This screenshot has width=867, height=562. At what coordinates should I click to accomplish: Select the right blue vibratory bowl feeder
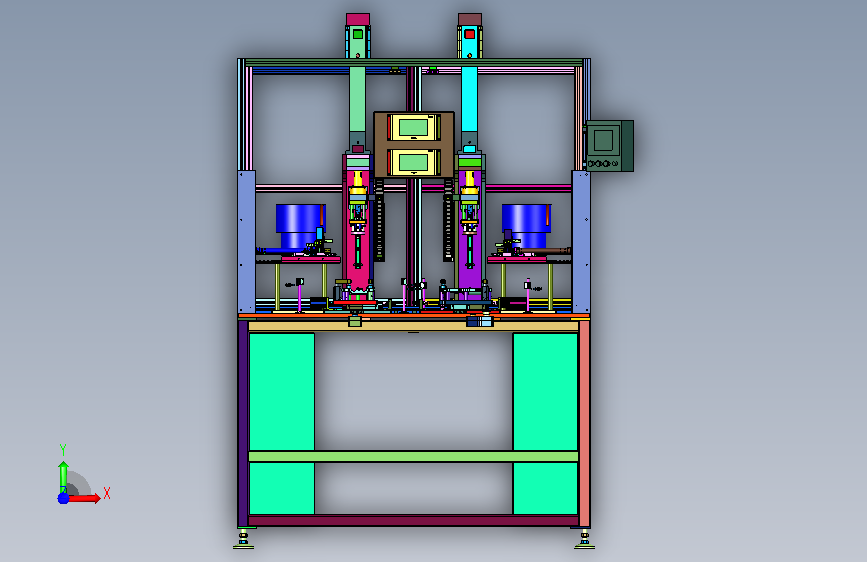(526, 226)
